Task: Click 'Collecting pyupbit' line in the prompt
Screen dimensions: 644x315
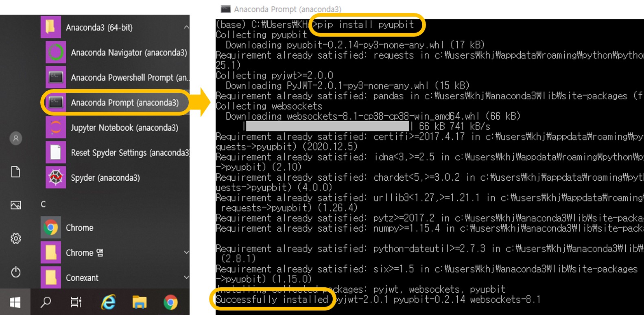Action: pos(261,35)
